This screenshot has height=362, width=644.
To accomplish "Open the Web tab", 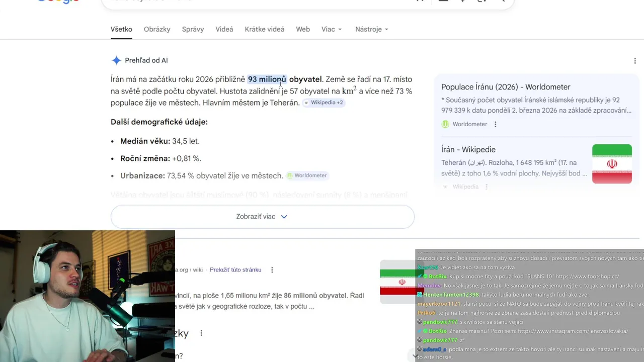I will [x=303, y=29].
